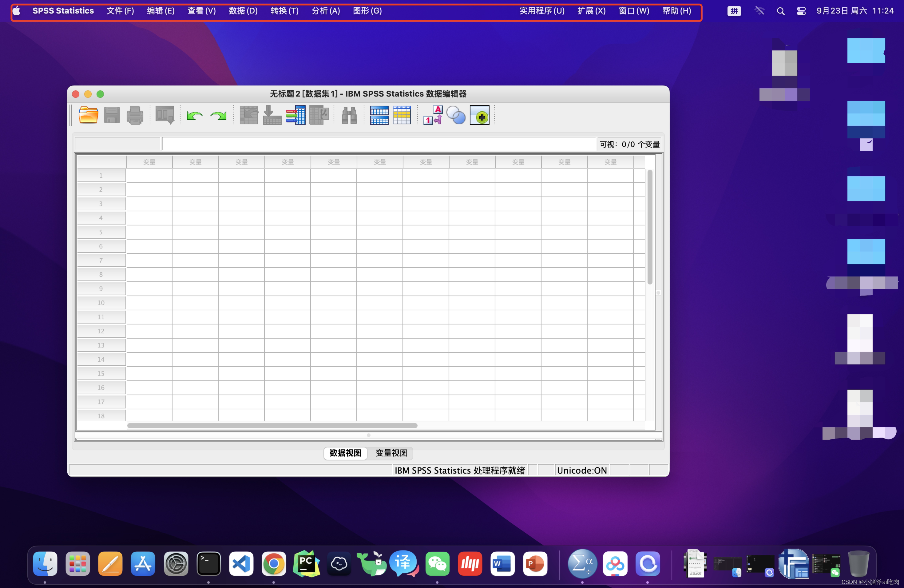The image size is (904, 588).
Task: Click the yellow Select cases grid icon
Action: (x=402, y=115)
